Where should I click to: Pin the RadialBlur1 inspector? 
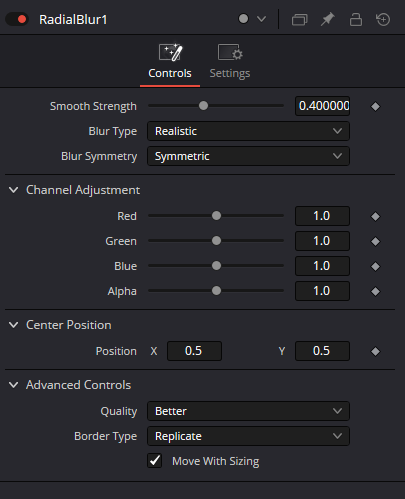328,19
